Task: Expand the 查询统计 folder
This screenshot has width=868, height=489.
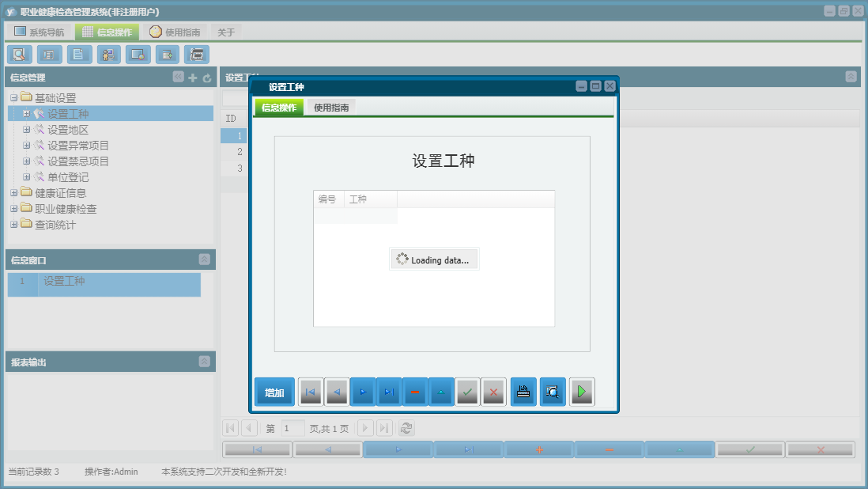Action: point(14,225)
